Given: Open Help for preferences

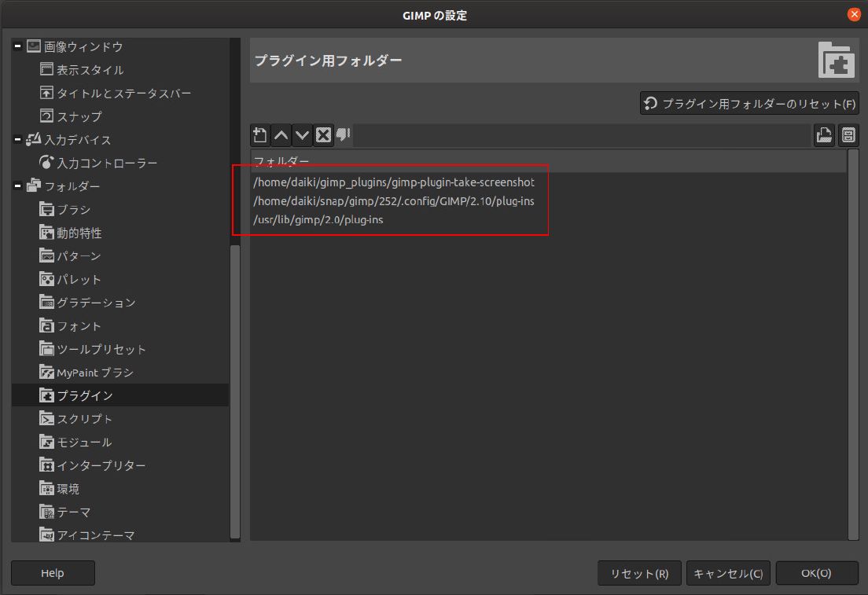Looking at the screenshot, I should [x=53, y=573].
